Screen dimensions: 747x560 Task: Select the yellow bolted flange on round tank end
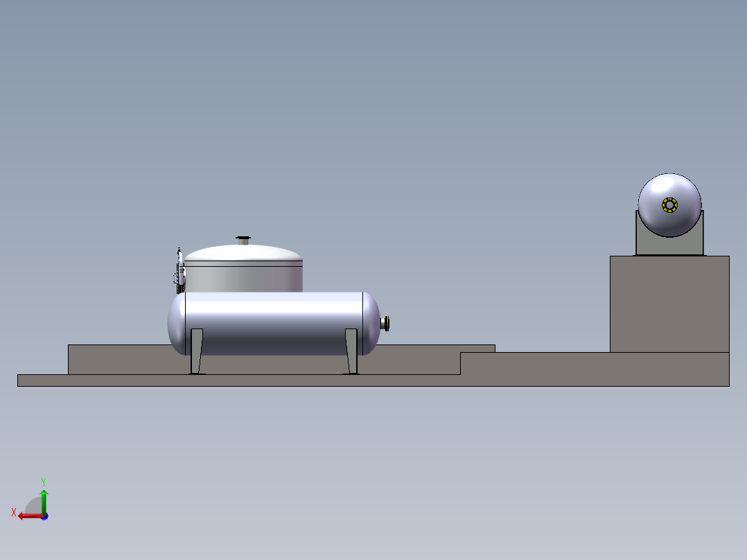tap(669, 205)
